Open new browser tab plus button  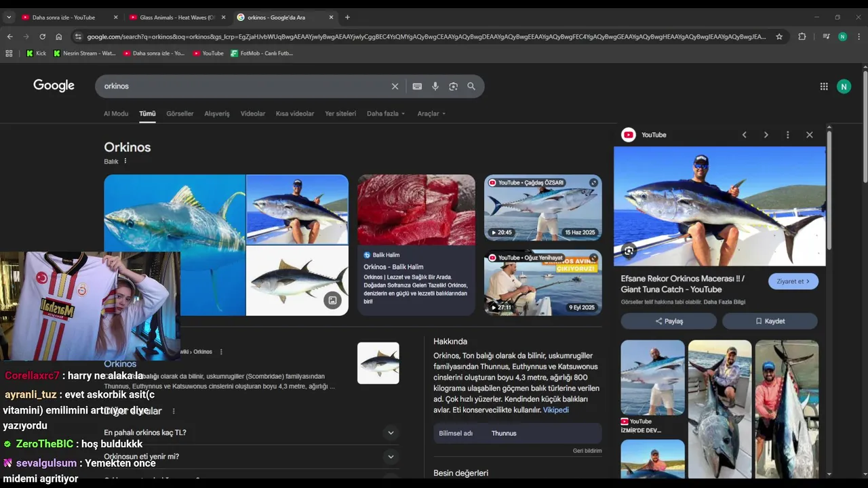click(x=347, y=17)
